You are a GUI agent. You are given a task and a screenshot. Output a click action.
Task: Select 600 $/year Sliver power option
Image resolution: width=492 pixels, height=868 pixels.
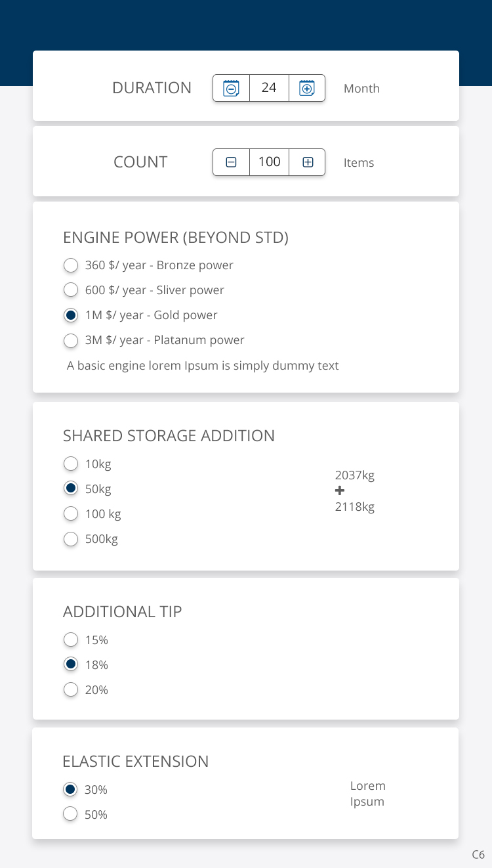(x=71, y=291)
